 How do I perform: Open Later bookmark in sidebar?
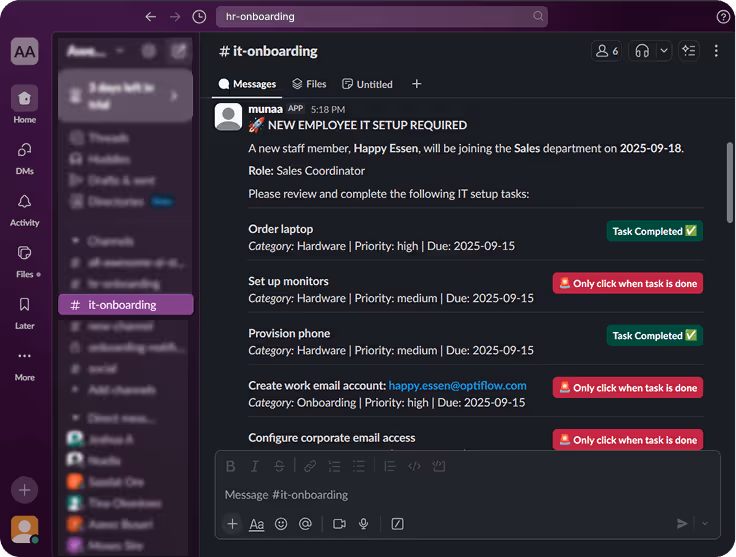click(24, 313)
